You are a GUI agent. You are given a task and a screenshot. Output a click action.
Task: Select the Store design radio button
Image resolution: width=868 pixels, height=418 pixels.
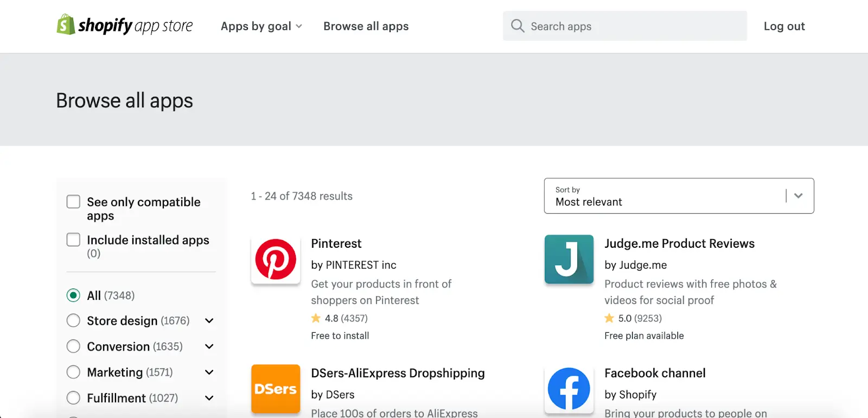tap(73, 320)
